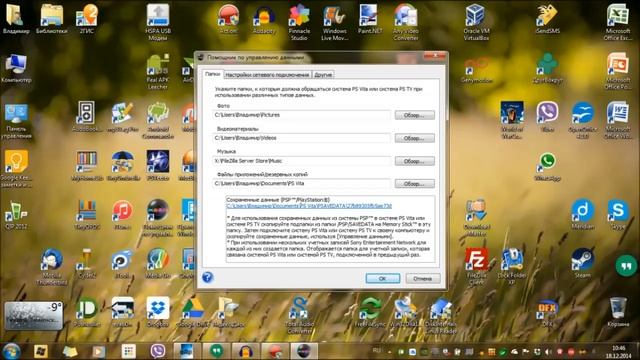Image resolution: width=640 pixels, height=360 pixels.
Task: Open the Библиотеки desktop icon
Action: coord(51,19)
